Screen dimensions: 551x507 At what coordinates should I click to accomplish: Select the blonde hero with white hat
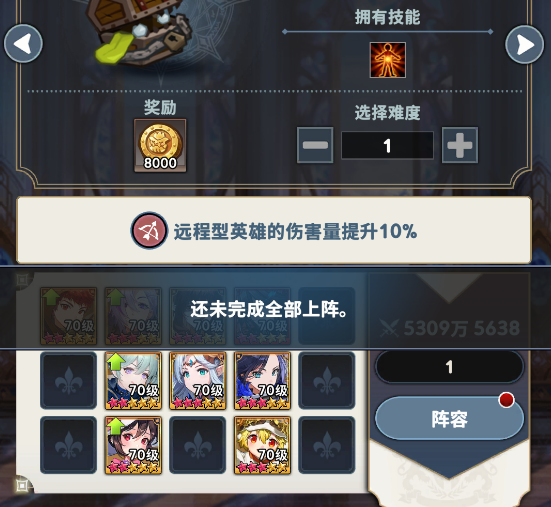[x=262, y=446]
